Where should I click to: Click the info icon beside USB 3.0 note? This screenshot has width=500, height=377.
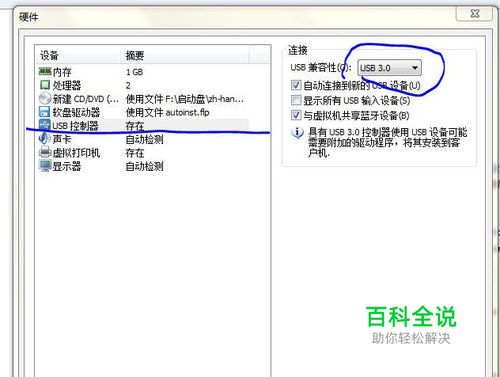pos(297,133)
